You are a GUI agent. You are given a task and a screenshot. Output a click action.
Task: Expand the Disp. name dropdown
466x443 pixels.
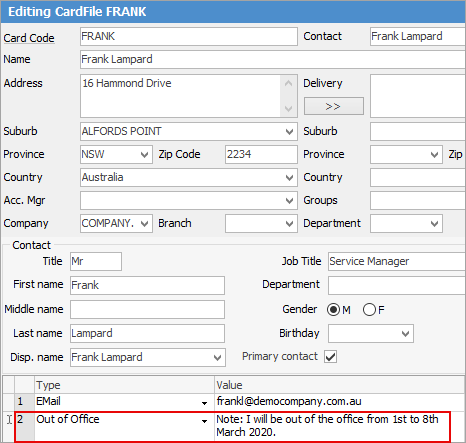(x=217, y=358)
